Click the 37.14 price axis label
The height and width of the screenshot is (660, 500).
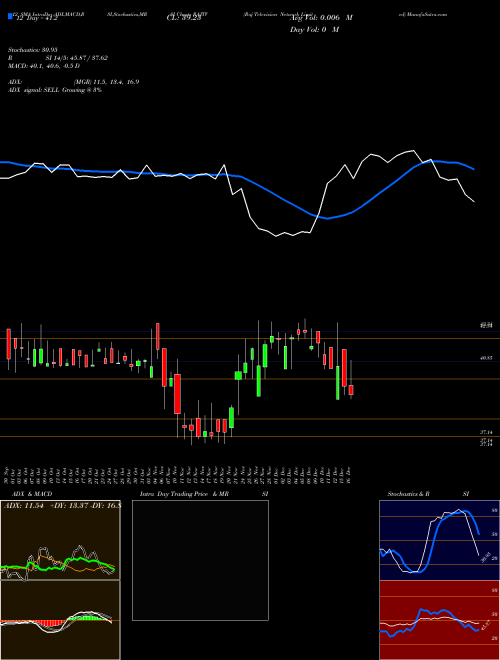coord(486,432)
